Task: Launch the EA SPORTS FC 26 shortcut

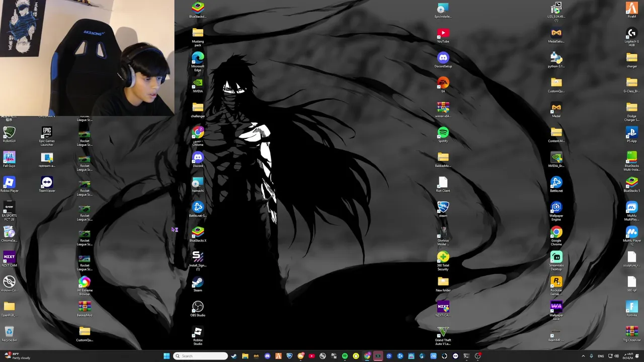Action: tap(9, 211)
